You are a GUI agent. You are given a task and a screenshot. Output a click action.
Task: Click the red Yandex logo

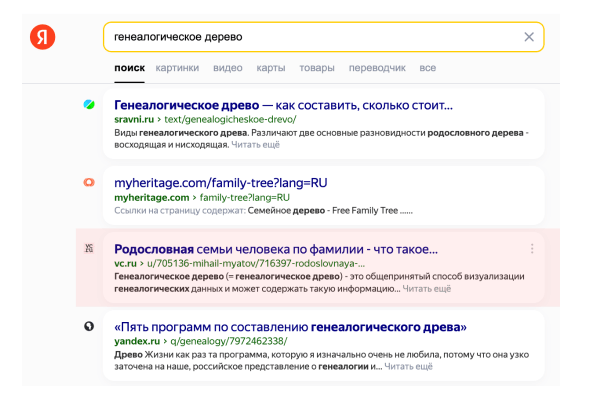coord(42,37)
